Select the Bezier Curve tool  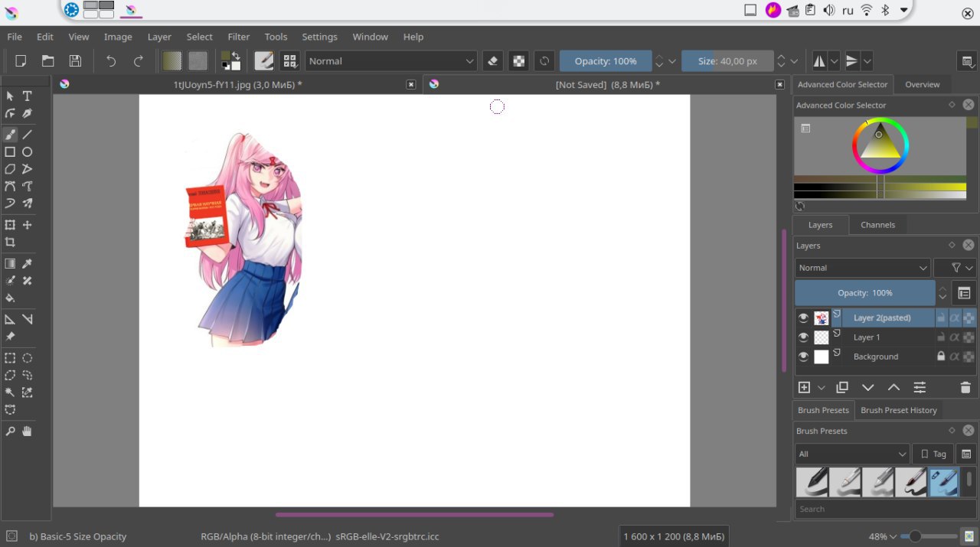(x=10, y=186)
